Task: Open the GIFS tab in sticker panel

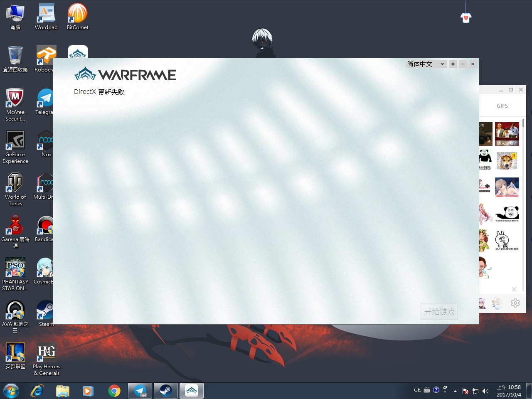Action: [502, 106]
